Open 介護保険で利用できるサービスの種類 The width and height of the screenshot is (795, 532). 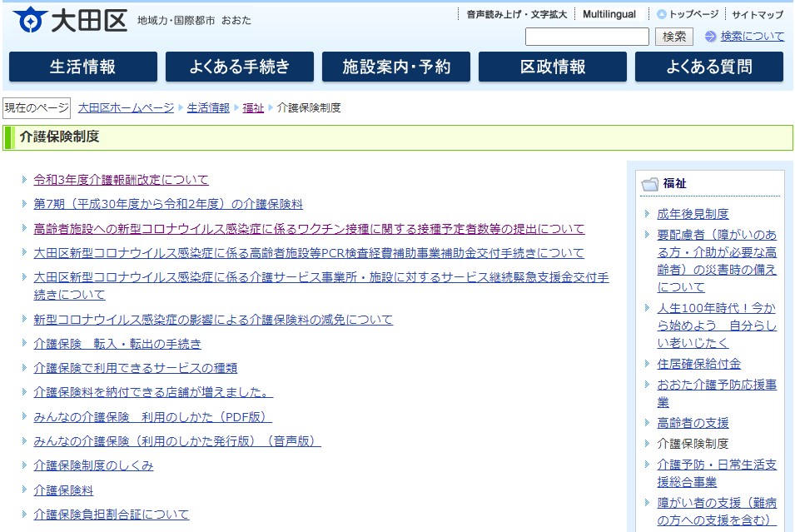coord(136,368)
